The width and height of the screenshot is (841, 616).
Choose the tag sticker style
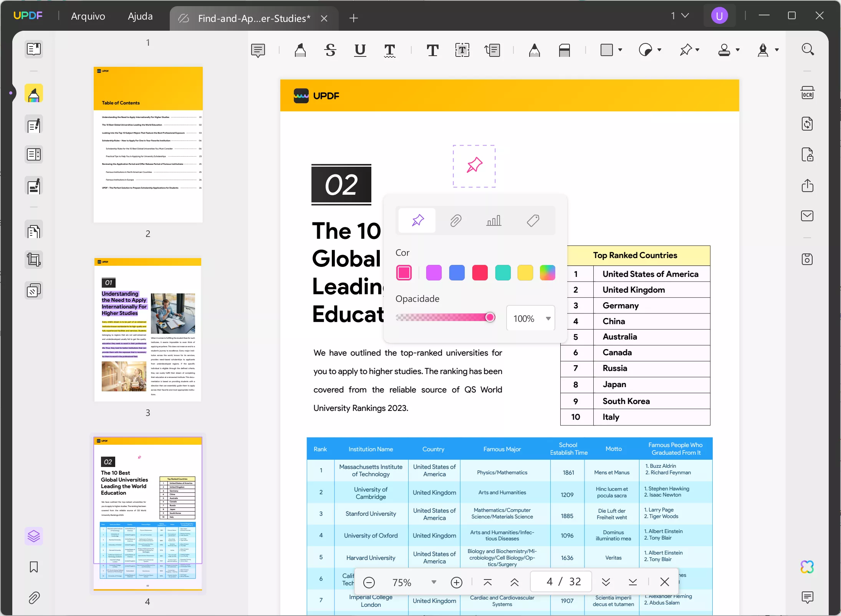[x=533, y=220]
